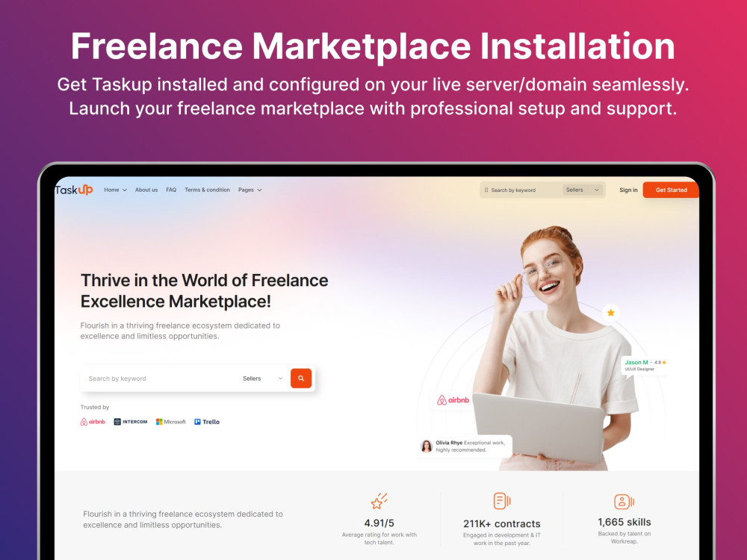Image resolution: width=747 pixels, height=560 pixels.
Task: Open Terms & condition page
Action: point(207,190)
